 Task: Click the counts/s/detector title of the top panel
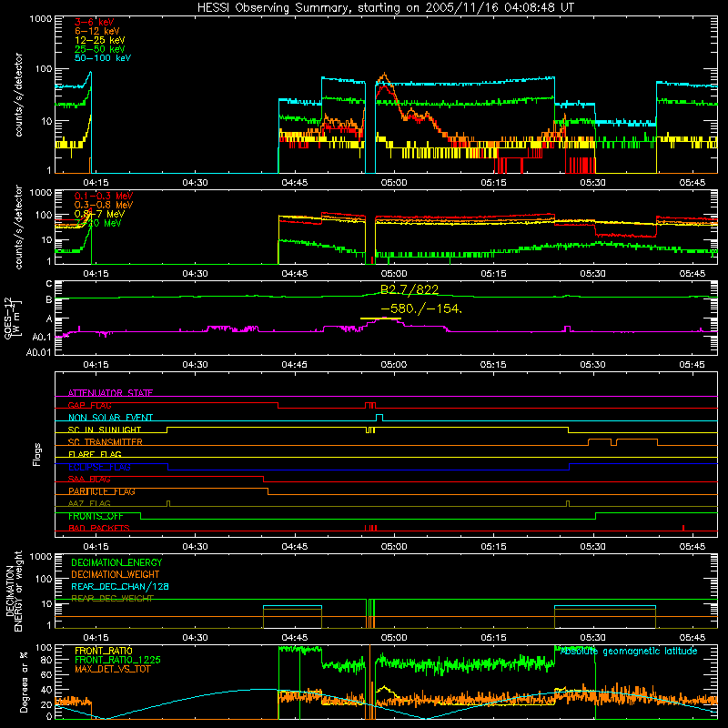pyautogui.click(x=18, y=95)
